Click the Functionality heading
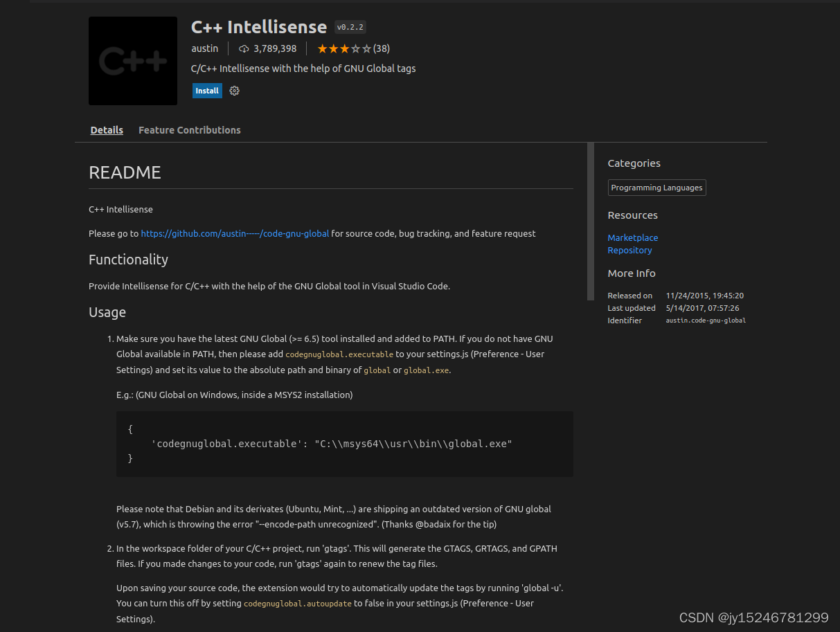 (128, 260)
